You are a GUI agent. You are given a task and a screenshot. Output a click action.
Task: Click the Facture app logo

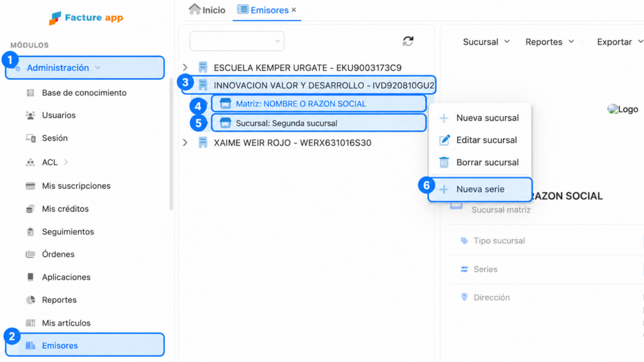pos(86,18)
